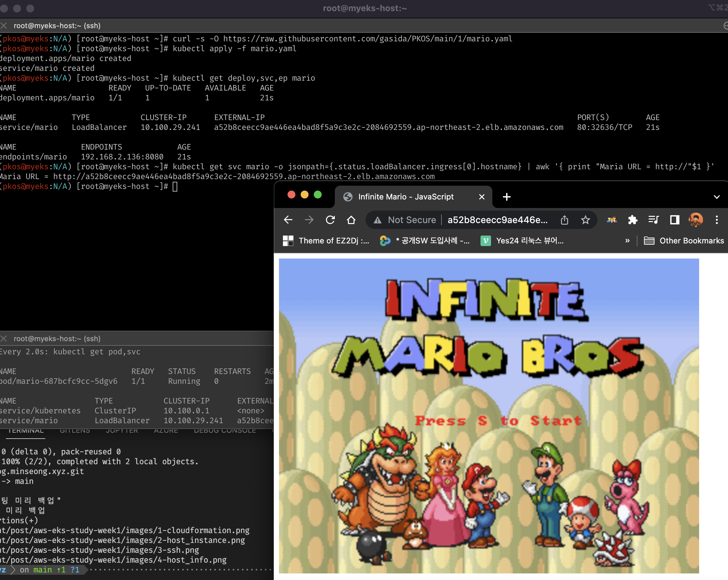Show more bookmarks with double chevron
The width and height of the screenshot is (728, 580).
(x=627, y=240)
